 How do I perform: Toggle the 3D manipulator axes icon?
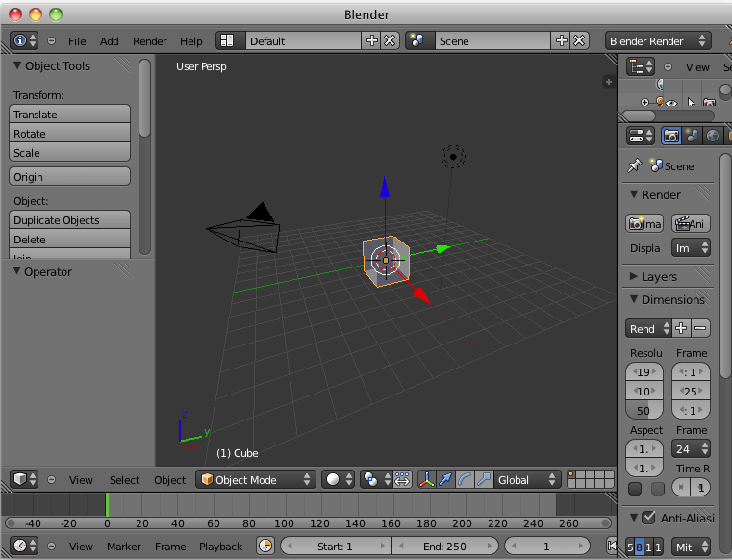tap(426, 479)
